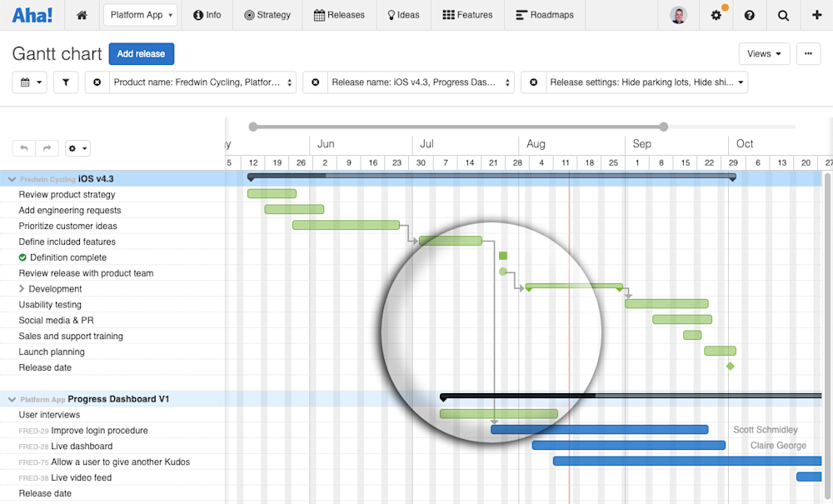Open Ideas via the lightbulb icon
Screen dimensions: 833x504
pyautogui.click(x=392, y=14)
